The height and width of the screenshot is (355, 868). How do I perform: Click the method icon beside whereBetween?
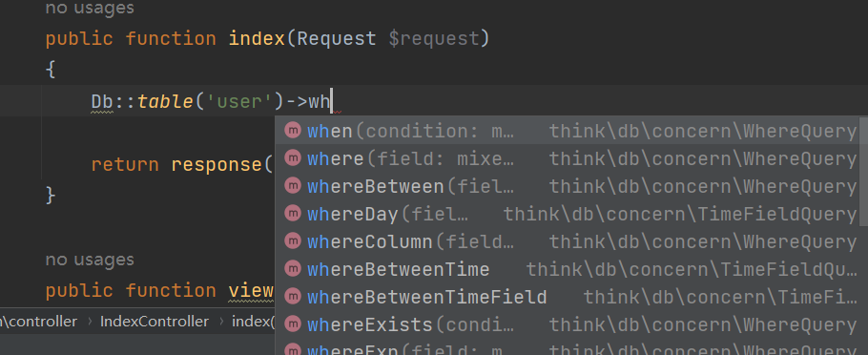click(x=292, y=186)
